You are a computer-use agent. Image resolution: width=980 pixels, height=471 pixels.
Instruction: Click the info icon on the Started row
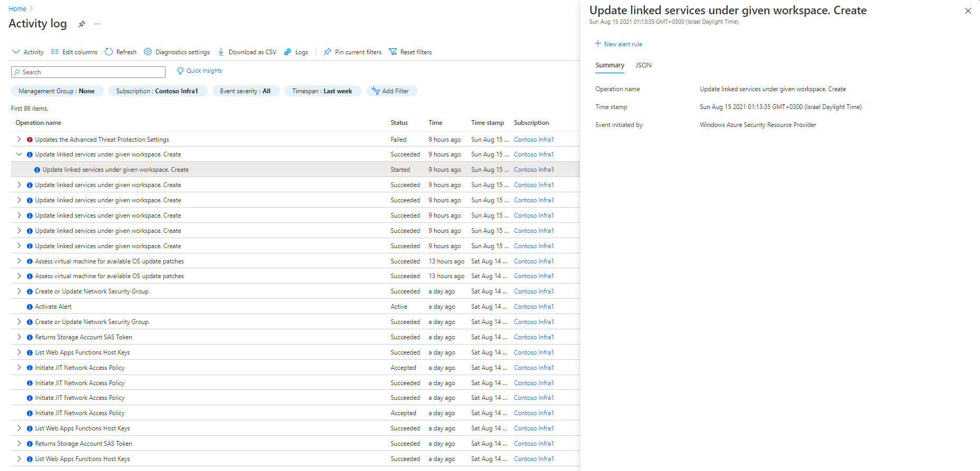tap(37, 170)
